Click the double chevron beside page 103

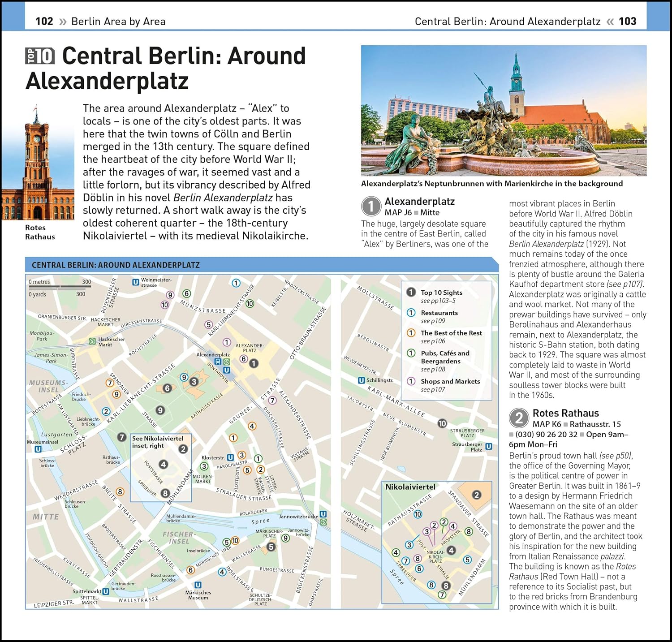tap(610, 22)
